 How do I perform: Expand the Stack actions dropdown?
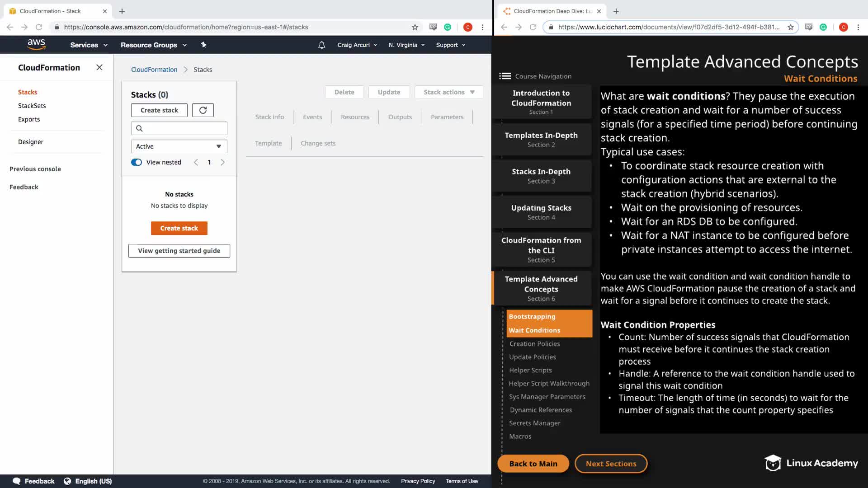coord(448,92)
